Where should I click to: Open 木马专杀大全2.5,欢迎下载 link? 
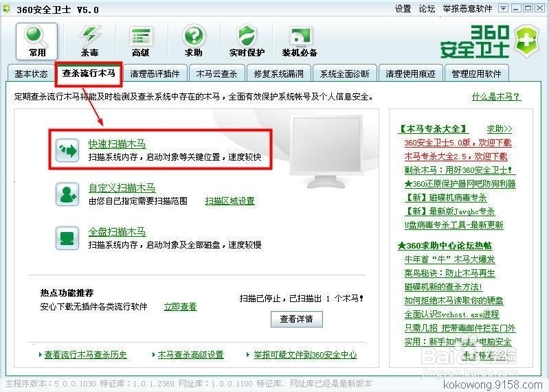pos(456,157)
